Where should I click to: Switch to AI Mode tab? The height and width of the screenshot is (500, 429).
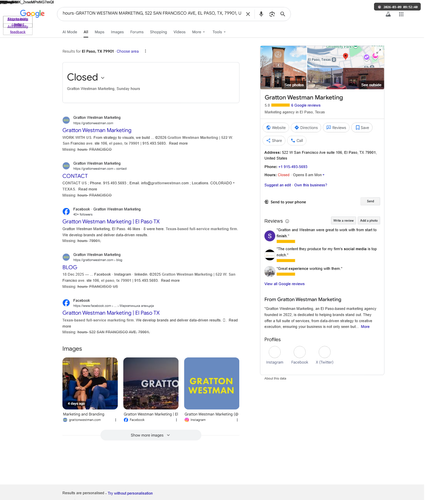coord(70,32)
